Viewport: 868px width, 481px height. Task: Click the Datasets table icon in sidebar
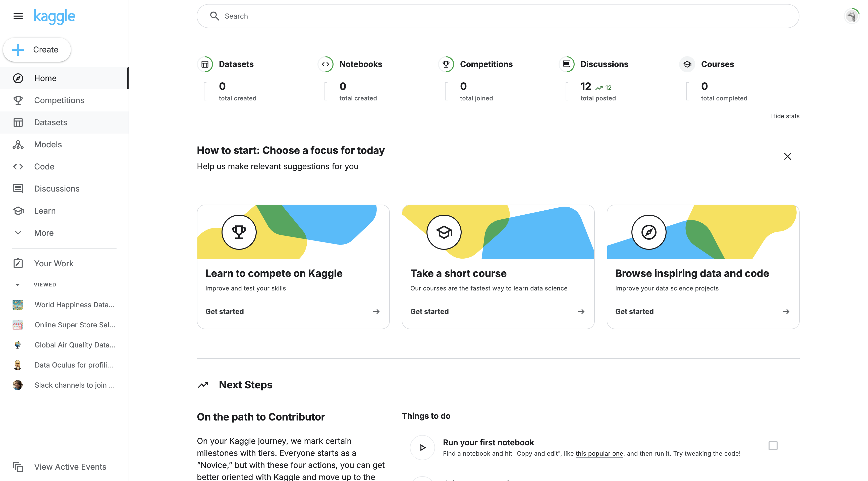coord(18,122)
